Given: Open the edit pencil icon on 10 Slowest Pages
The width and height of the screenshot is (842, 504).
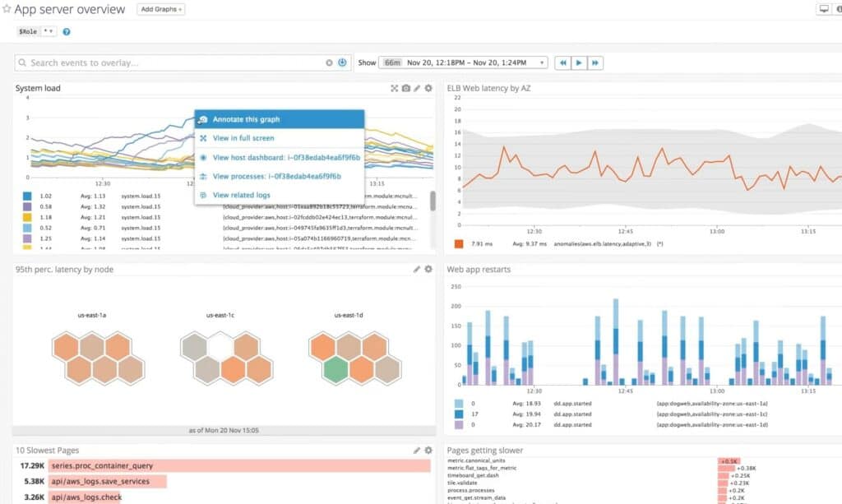Looking at the screenshot, I should coord(419,451).
